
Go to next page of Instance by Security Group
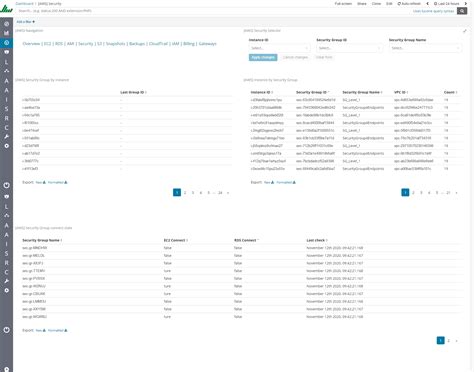click(x=456, y=193)
